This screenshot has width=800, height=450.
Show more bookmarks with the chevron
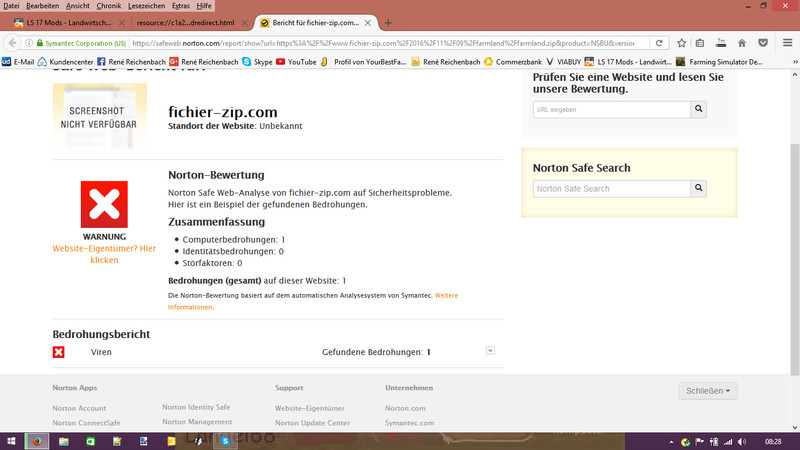(795, 62)
